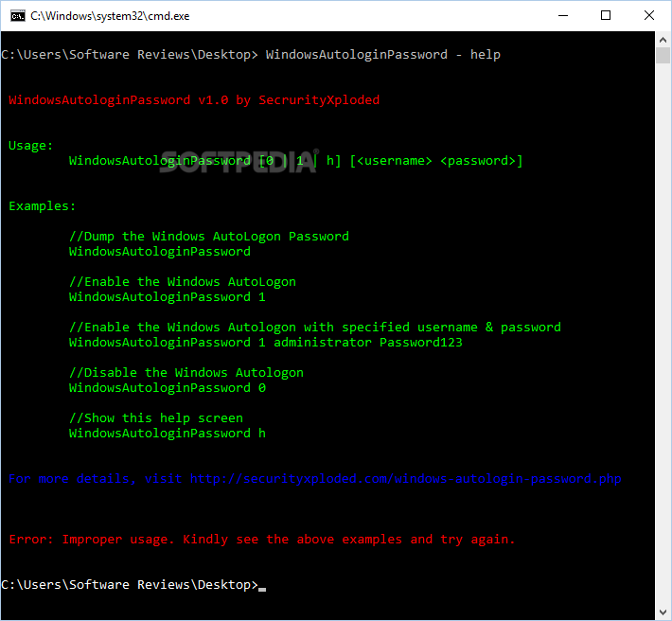Click the scrollbar down arrow
672x621 pixels.
click(x=663, y=612)
